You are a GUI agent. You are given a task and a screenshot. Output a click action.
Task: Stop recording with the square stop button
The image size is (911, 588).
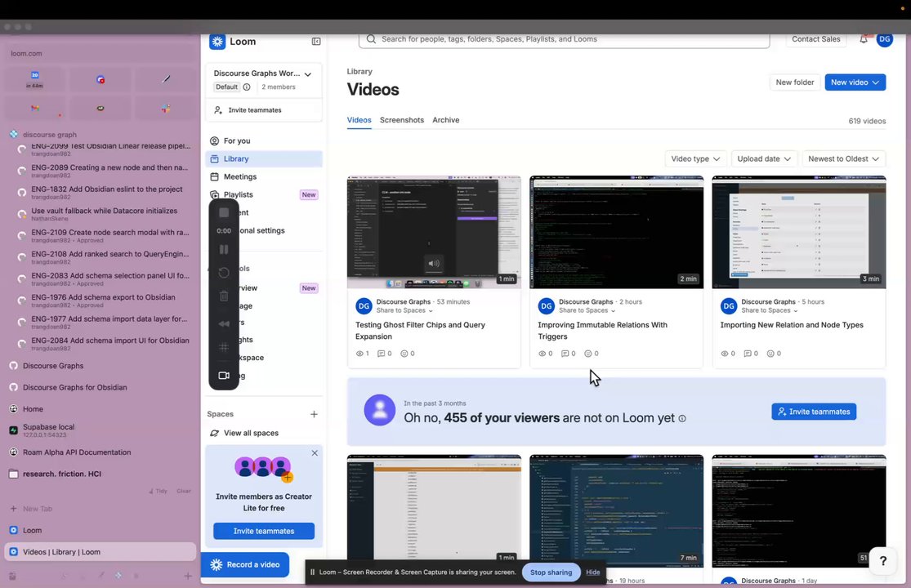click(x=224, y=212)
